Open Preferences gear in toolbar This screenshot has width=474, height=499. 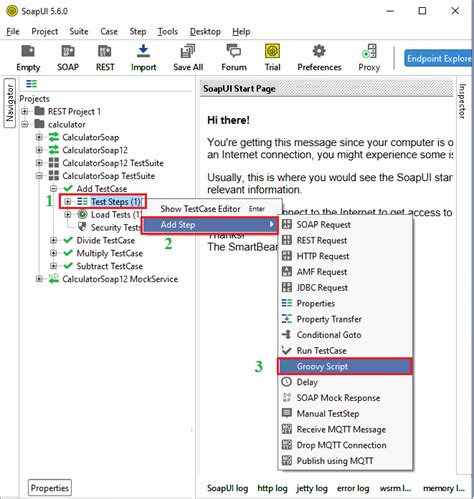tap(319, 58)
